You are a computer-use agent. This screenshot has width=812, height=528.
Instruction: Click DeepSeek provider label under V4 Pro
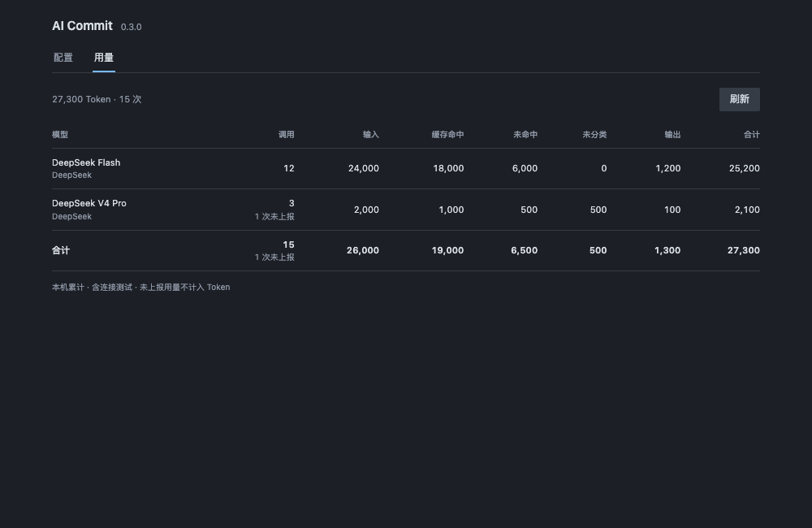[x=72, y=217]
